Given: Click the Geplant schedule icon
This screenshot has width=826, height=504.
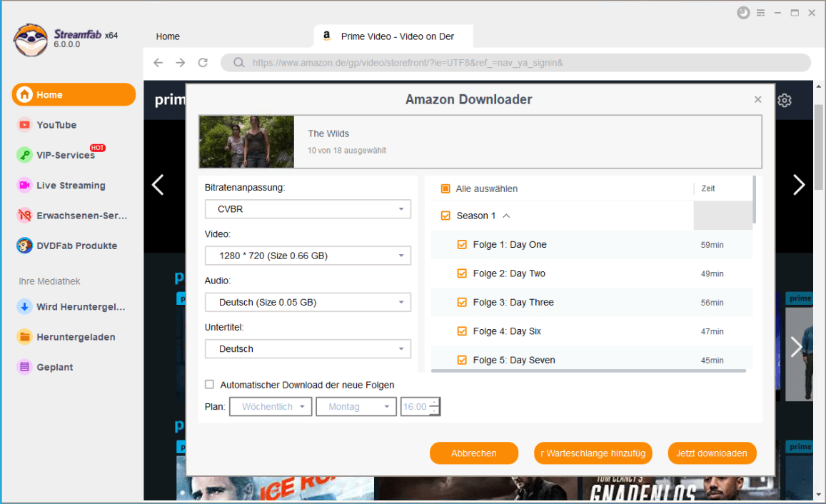Looking at the screenshot, I should click(x=24, y=367).
